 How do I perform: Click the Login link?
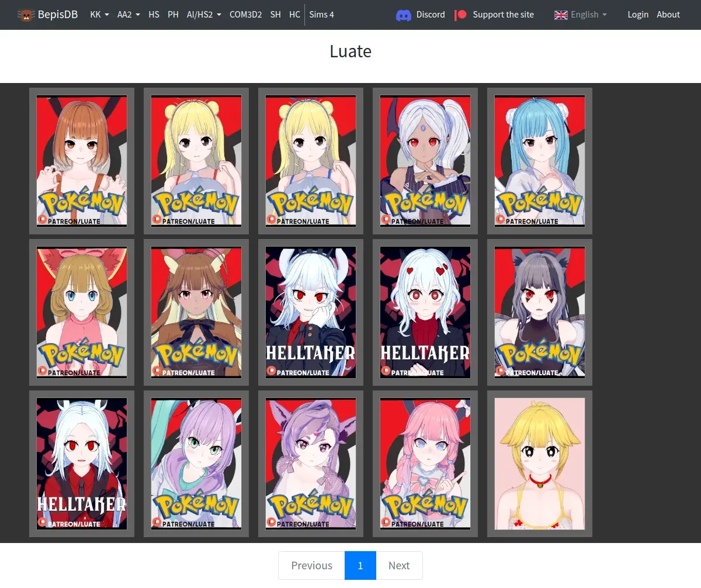click(638, 15)
